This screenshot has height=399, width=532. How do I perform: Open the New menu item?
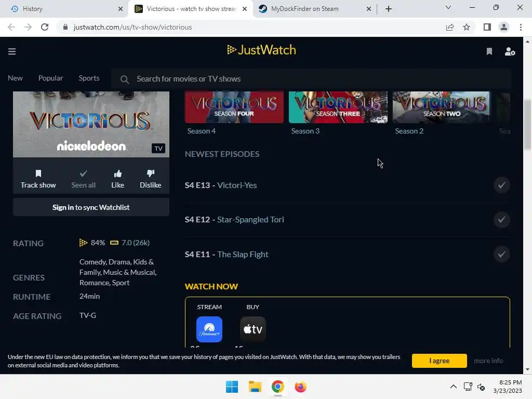(15, 78)
